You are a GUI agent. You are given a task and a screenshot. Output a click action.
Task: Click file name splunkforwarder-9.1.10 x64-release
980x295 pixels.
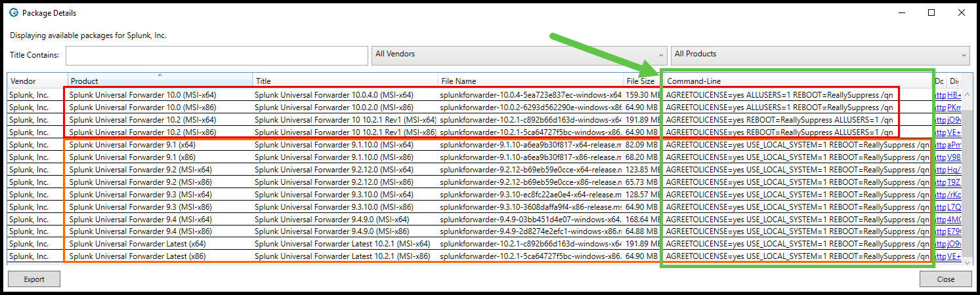(530, 145)
